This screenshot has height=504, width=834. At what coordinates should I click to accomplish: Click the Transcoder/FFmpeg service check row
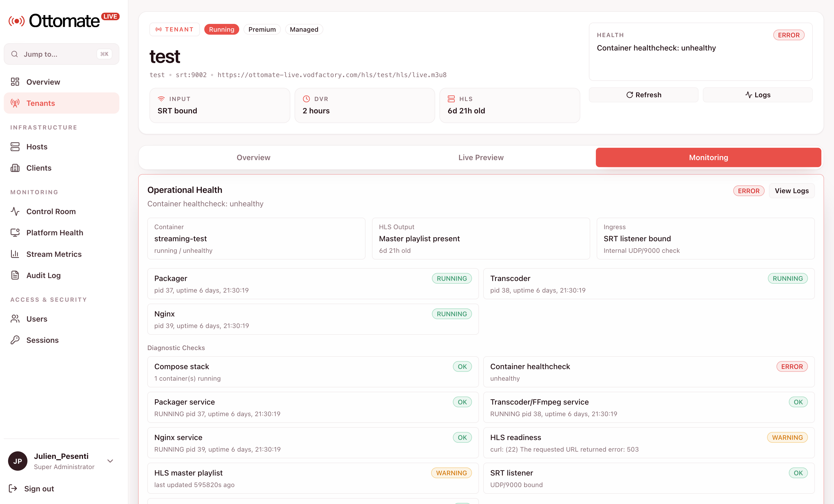point(649,407)
